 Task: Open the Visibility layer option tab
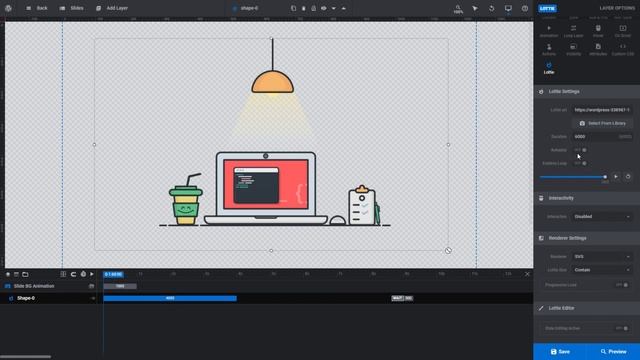point(573,49)
